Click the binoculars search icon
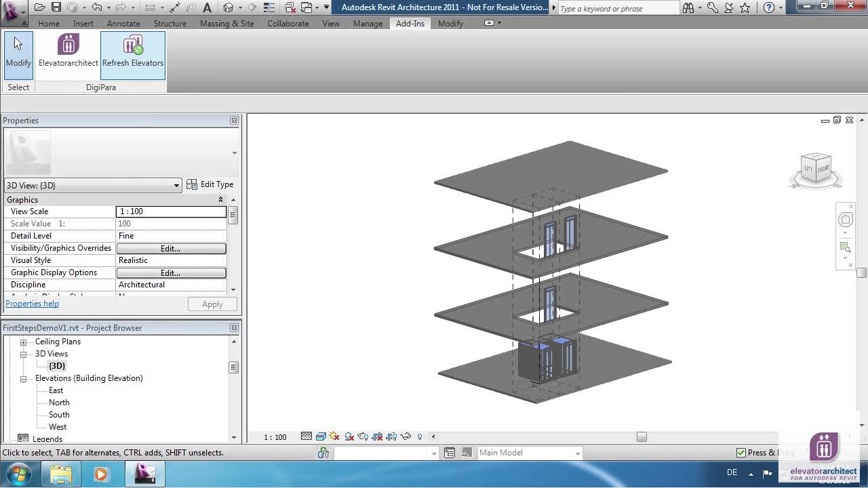 [x=688, y=8]
